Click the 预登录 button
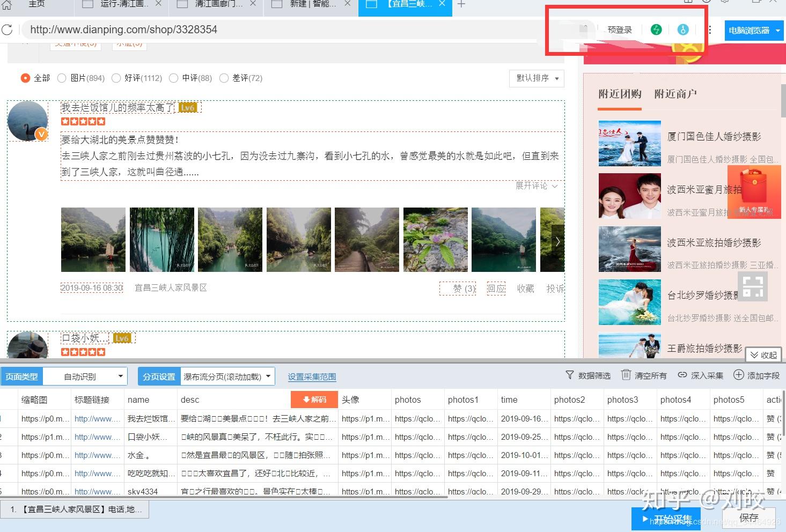786x532 pixels. tap(620, 30)
